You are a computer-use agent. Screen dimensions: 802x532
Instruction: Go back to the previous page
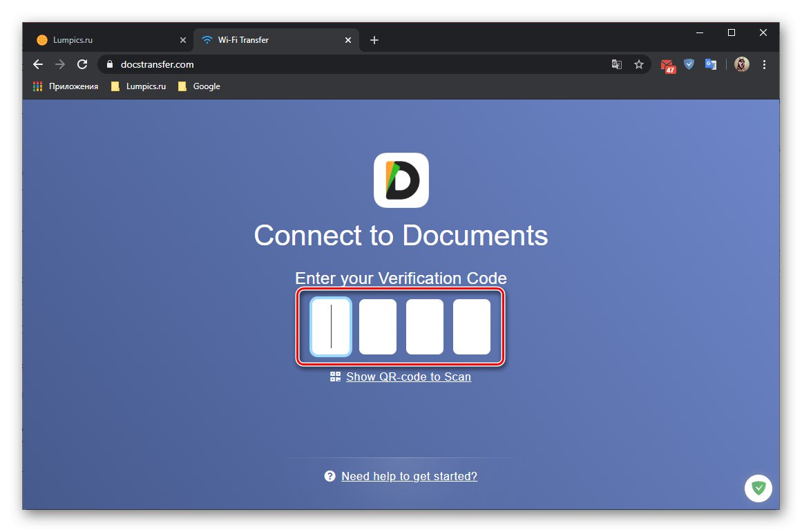38,64
